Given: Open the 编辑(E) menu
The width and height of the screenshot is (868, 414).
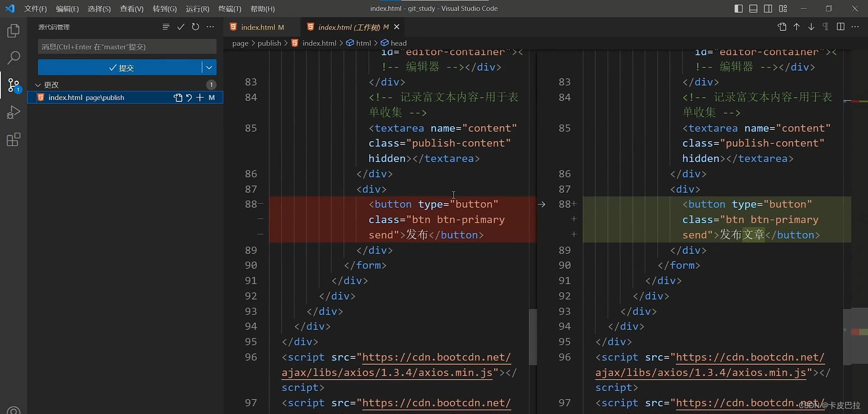Looking at the screenshot, I should 67,9.
